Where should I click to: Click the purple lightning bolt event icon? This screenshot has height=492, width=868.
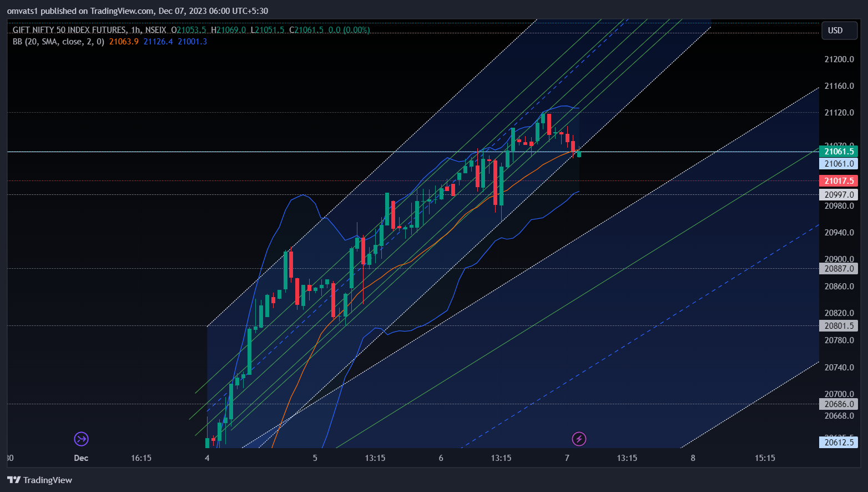coord(579,439)
